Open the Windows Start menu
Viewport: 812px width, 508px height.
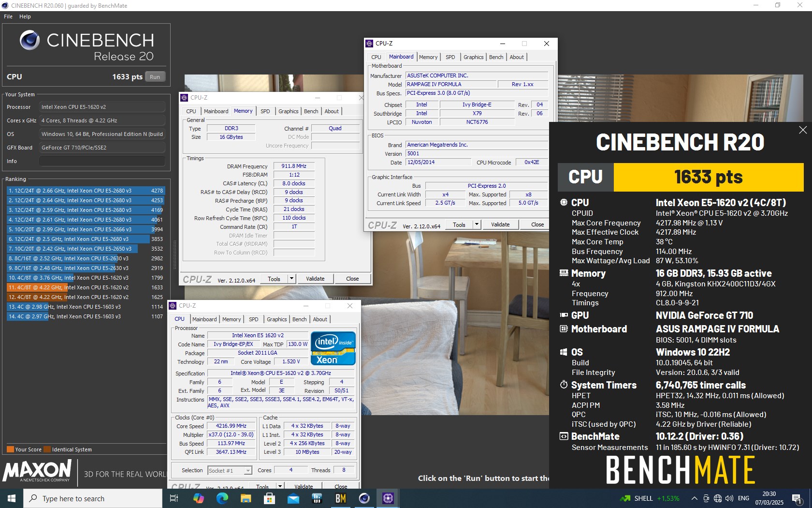pos(12,498)
